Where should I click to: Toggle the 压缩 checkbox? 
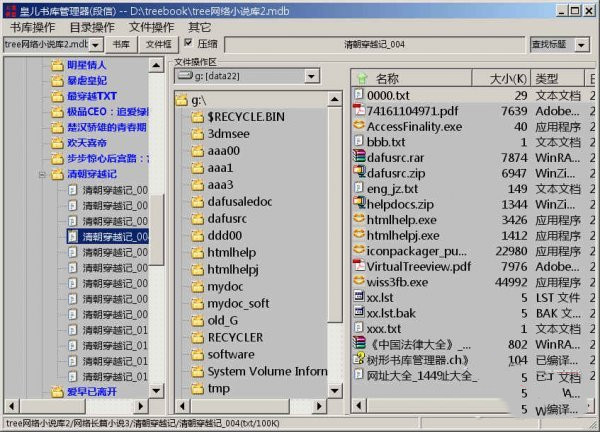click(x=188, y=43)
